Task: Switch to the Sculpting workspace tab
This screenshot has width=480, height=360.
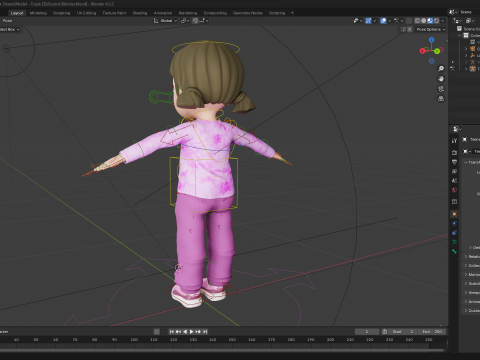Action: click(62, 13)
